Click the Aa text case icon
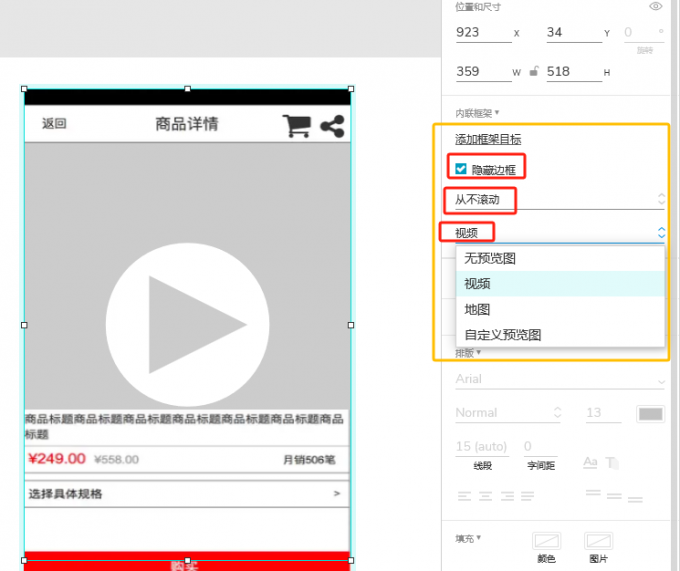This screenshot has width=680, height=571. click(x=590, y=462)
